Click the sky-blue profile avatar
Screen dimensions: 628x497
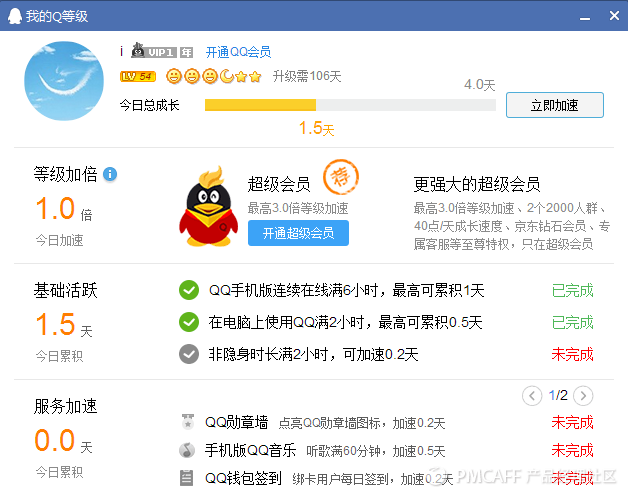(64, 81)
